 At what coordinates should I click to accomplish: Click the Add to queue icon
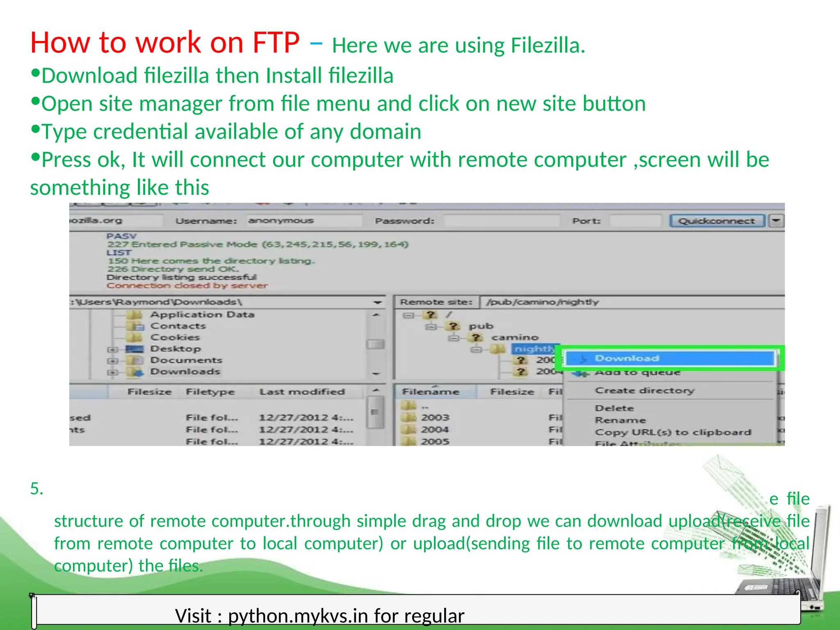click(580, 373)
